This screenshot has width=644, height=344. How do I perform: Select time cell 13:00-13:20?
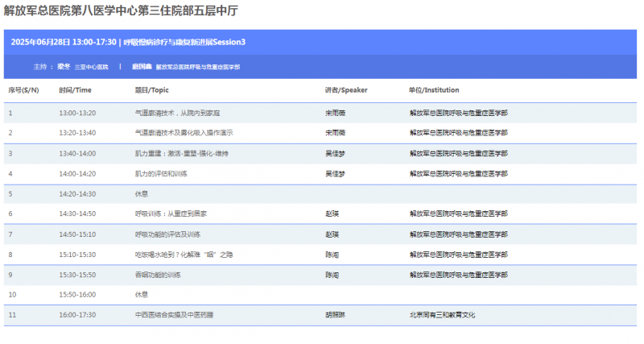[77, 113]
